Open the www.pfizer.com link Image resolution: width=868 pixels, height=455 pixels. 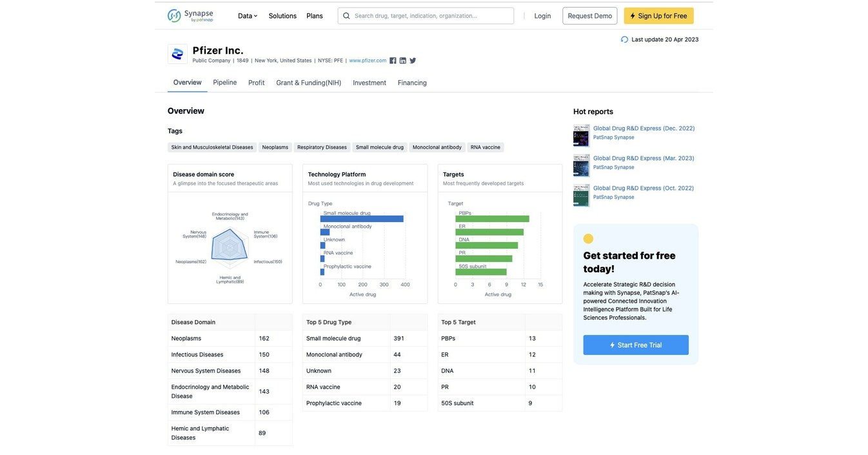368,59
